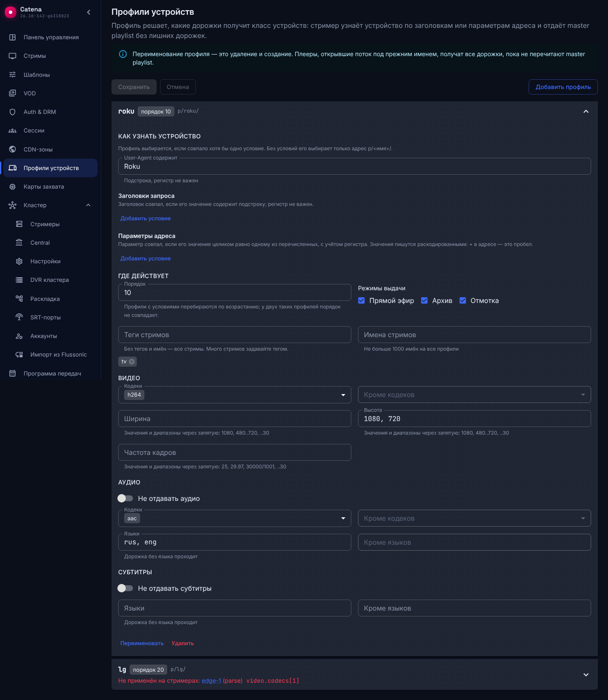Click the sliders icon beside Шаблоны
This screenshot has width=608, height=700.
13,75
